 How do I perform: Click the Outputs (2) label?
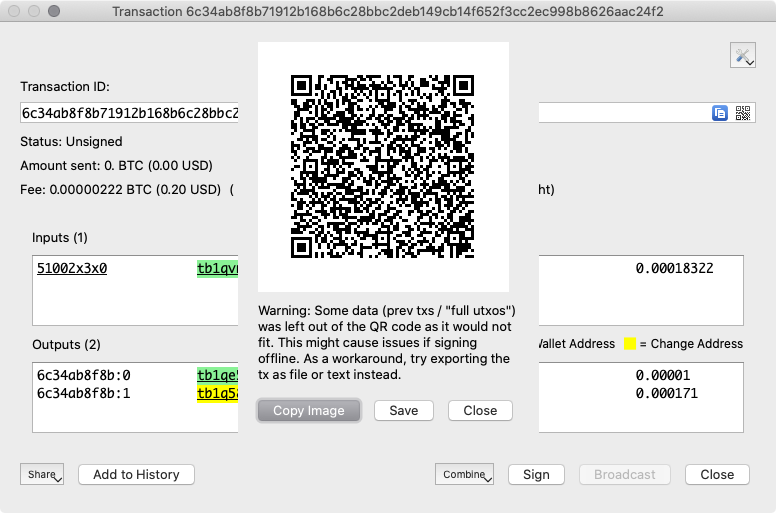(x=66, y=344)
